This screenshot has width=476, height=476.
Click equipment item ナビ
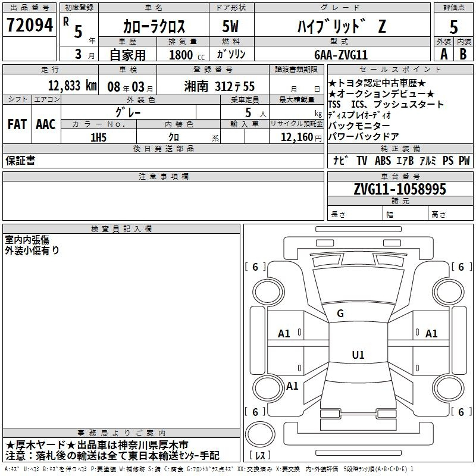340,160
